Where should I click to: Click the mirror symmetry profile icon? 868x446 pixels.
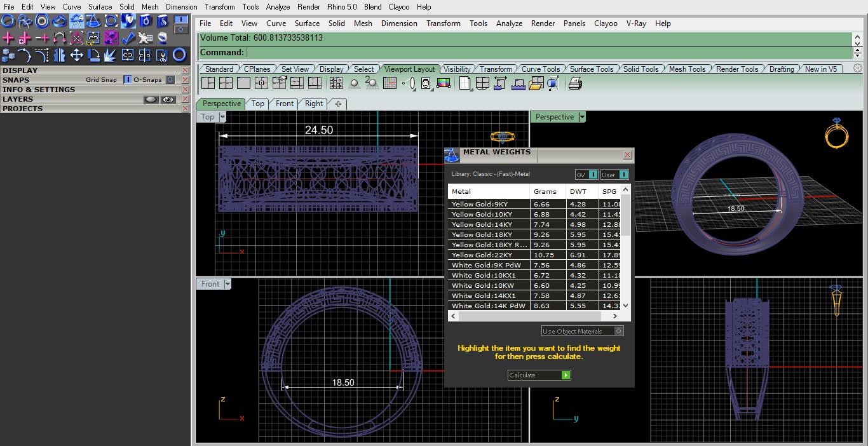[x=59, y=55]
